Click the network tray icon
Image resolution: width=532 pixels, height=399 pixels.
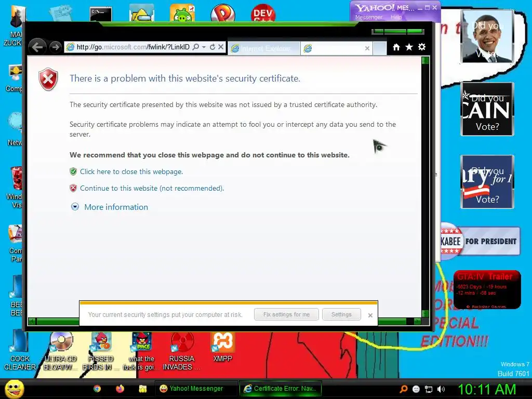tap(429, 389)
